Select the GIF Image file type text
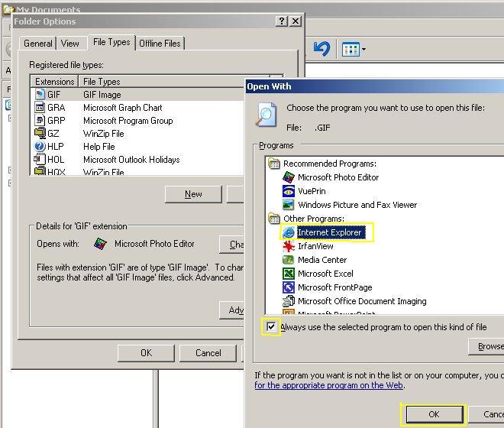Viewport: 504px width, 428px height. pyautogui.click(x=102, y=95)
